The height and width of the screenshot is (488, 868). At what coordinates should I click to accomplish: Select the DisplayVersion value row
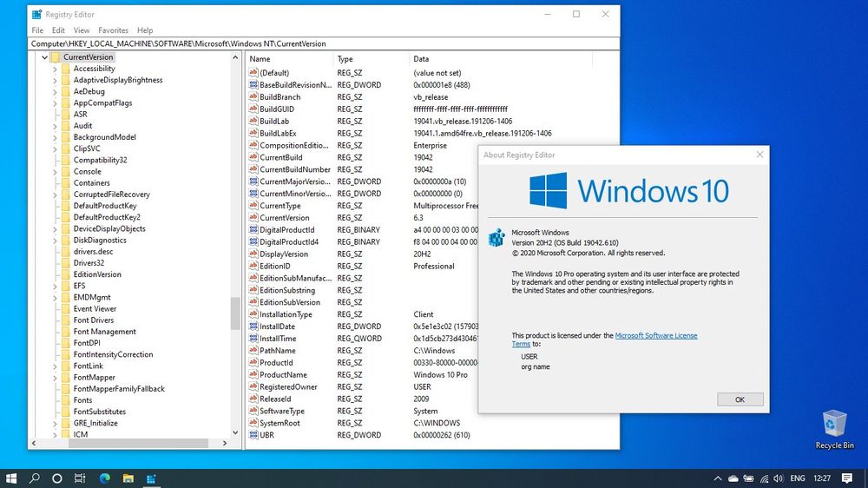(431, 254)
